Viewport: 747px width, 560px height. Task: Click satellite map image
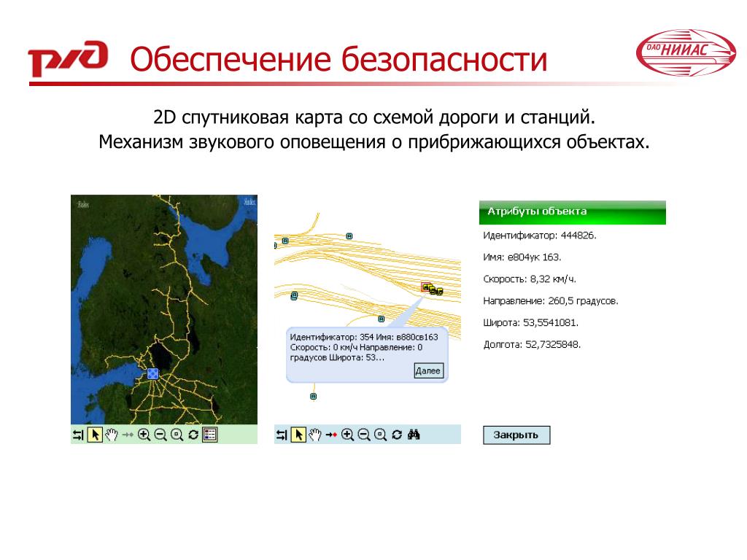[x=164, y=309]
